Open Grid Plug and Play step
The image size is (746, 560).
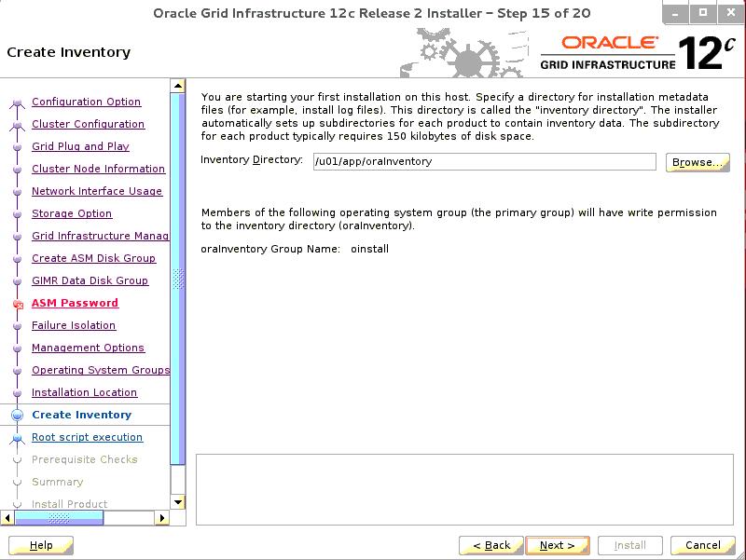80,146
